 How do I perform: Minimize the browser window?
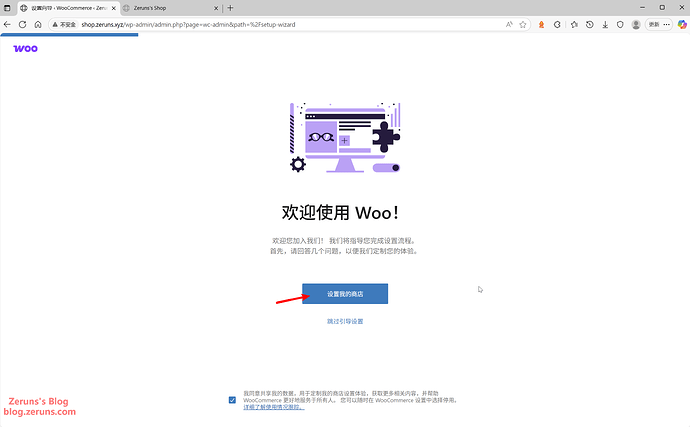click(x=642, y=7)
